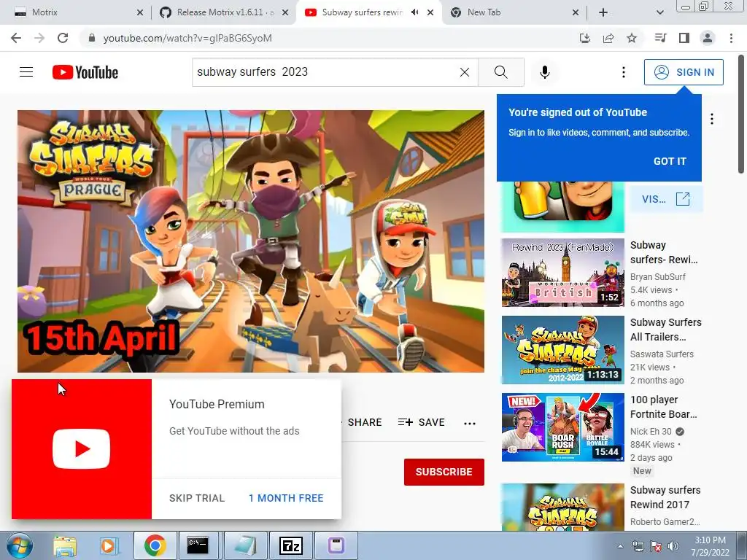Screen dimensions: 747x560
Task: View site security padlock info
Action: tap(92, 38)
